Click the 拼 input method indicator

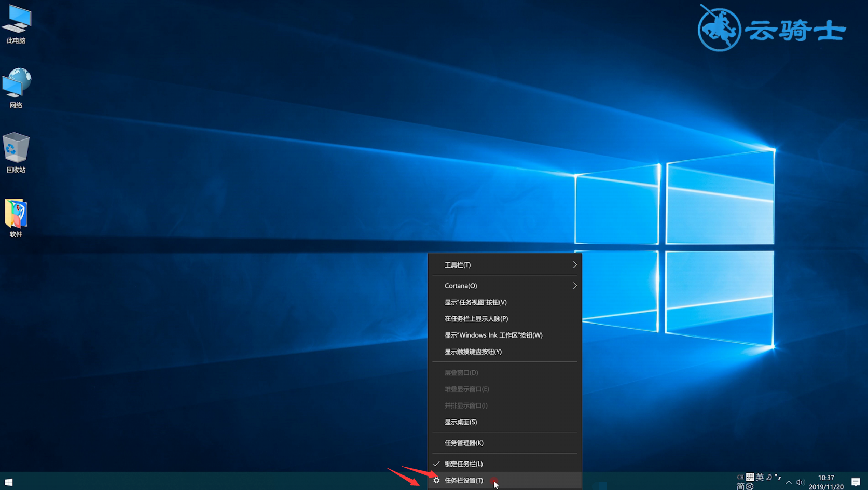pos(750,477)
